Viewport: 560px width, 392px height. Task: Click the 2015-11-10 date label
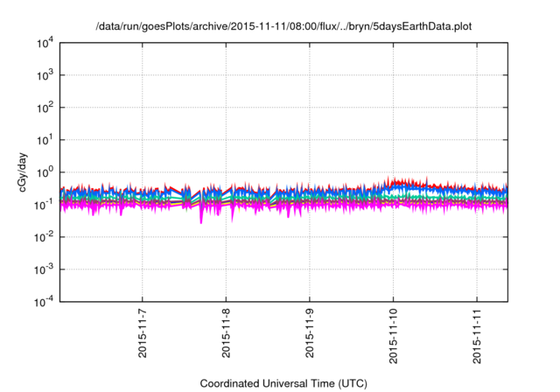coord(393,336)
